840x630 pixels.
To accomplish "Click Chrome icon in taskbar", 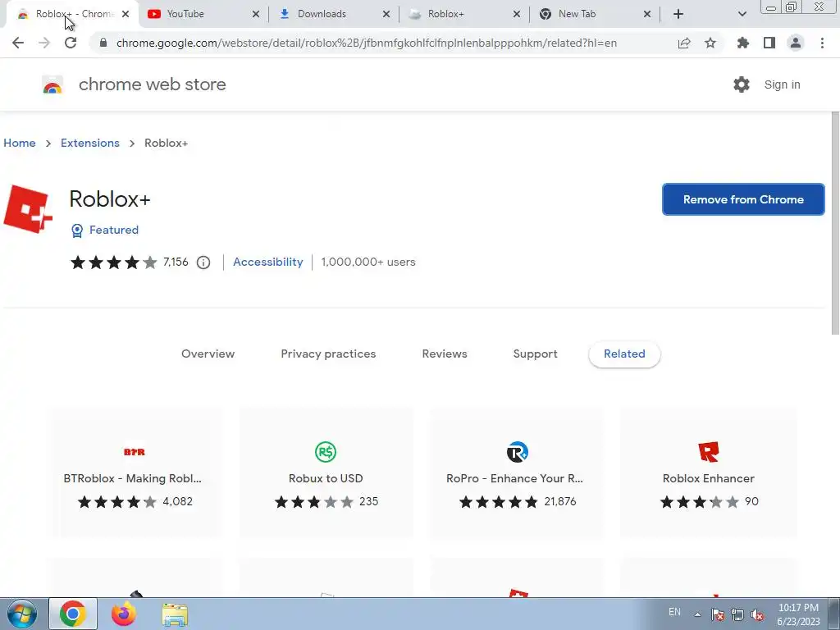I will pyautogui.click(x=73, y=614).
